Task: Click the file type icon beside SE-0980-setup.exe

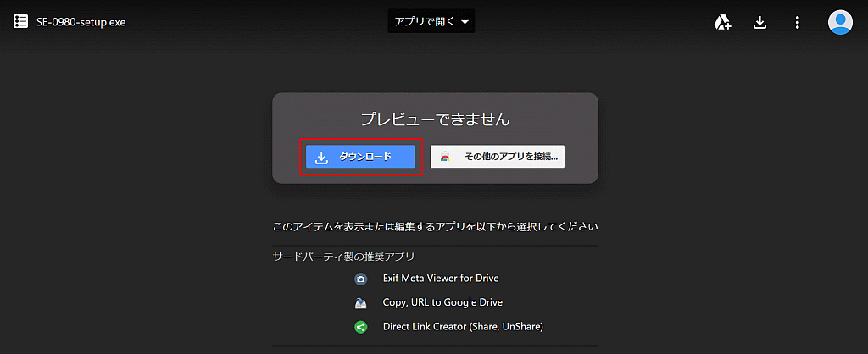Action: pyautogui.click(x=20, y=21)
